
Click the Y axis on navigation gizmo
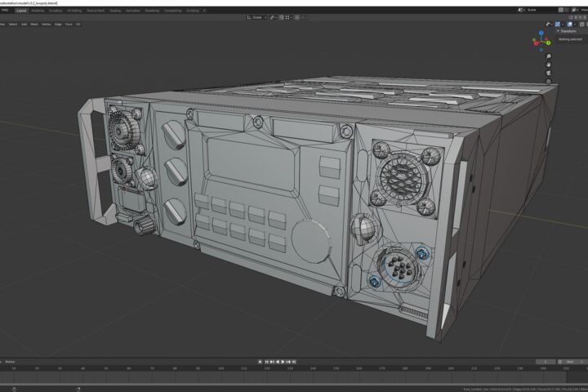pos(548,42)
